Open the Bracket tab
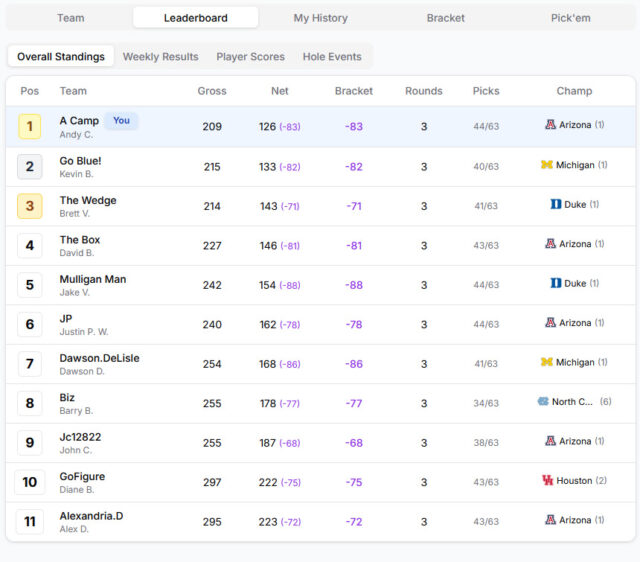 pos(445,18)
